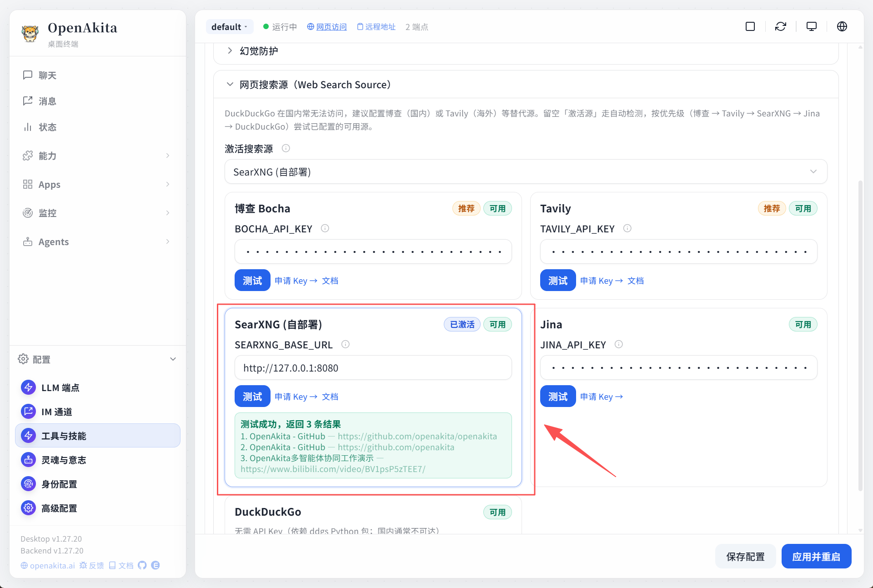Image resolution: width=873 pixels, height=588 pixels.
Task: Click the 测试 button in Bocha card
Action: [x=252, y=281]
